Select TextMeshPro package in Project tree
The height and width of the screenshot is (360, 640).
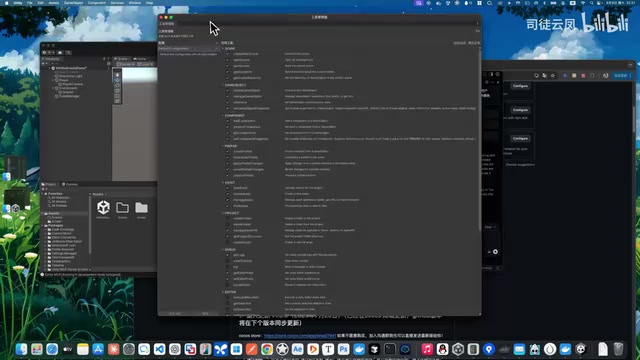click(60, 261)
